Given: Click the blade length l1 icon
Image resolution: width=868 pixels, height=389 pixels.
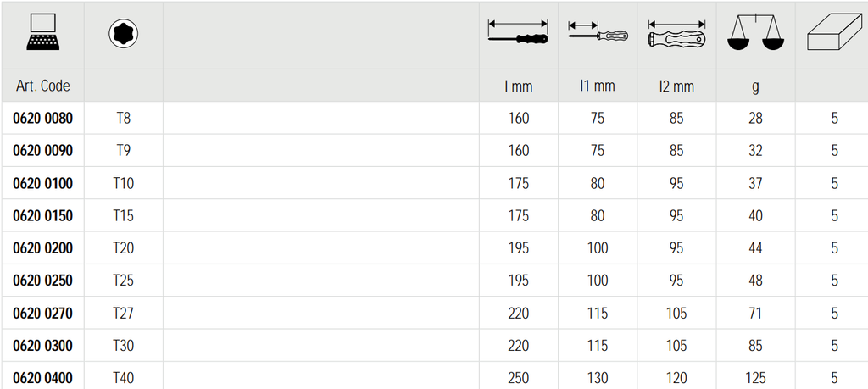Looking at the screenshot, I should click(x=597, y=34).
